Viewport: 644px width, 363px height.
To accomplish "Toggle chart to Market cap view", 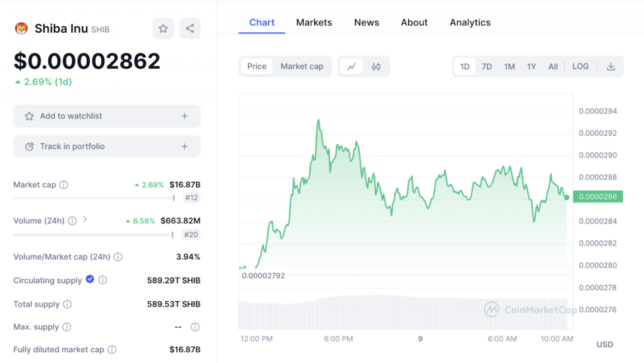I will (x=302, y=67).
